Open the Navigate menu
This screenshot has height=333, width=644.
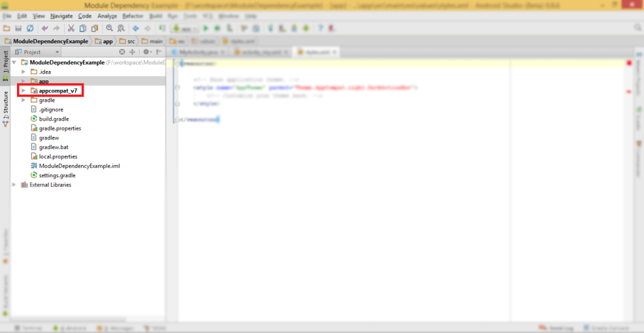pos(62,16)
